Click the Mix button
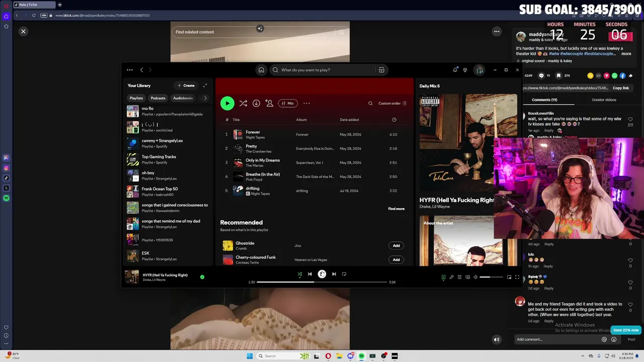 pyautogui.click(x=288, y=103)
